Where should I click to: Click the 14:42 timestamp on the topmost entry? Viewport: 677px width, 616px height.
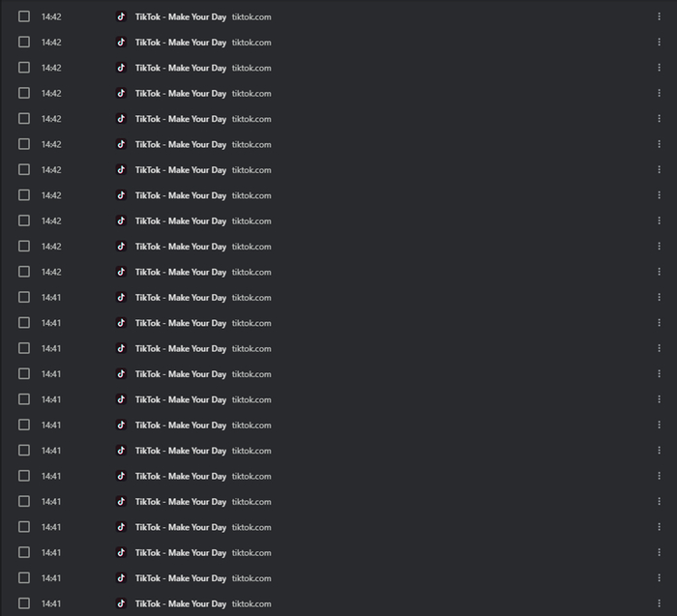click(51, 16)
